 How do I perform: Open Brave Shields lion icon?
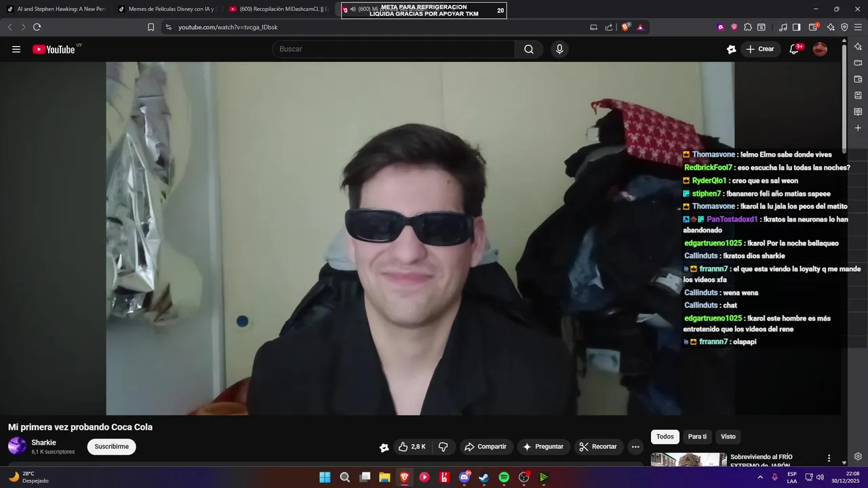(x=625, y=27)
